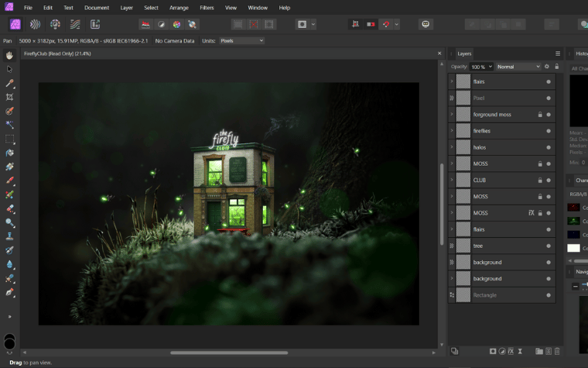The image size is (588, 368).
Task: Expand the forground moss layer group
Action: pyautogui.click(x=452, y=114)
